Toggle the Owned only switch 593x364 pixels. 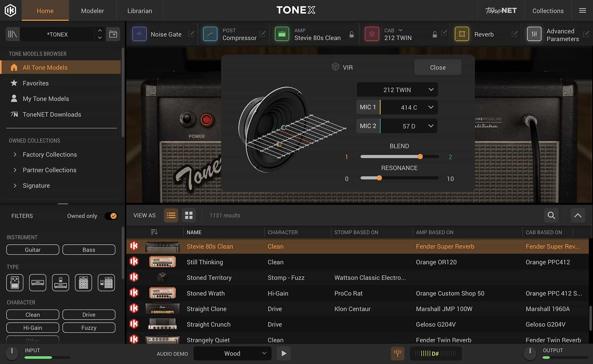tap(111, 216)
